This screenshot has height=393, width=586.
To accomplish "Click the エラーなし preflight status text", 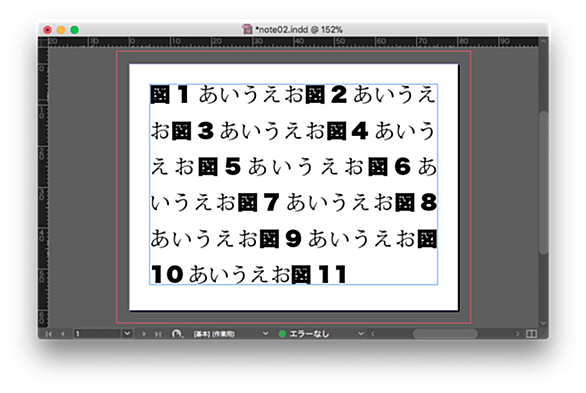I will pyautogui.click(x=309, y=334).
